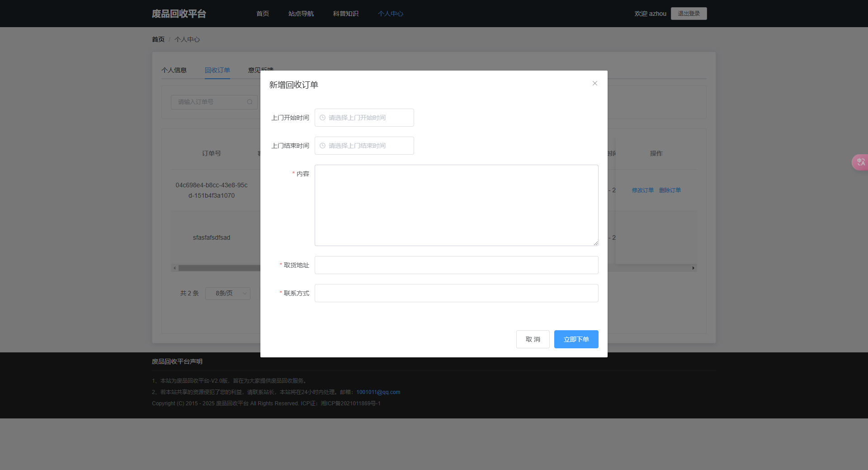Click the 立即下单 submit button
Viewport: 868px width, 470px height.
pyautogui.click(x=576, y=339)
